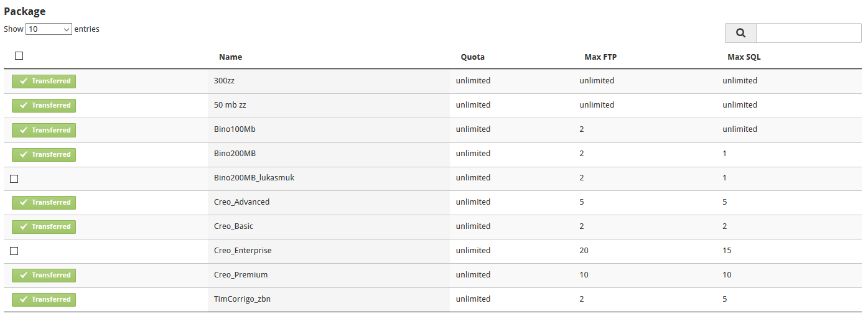Screen dimensions: 868x316
Task: Click the magnifier search icon
Action: (x=740, y=33)
